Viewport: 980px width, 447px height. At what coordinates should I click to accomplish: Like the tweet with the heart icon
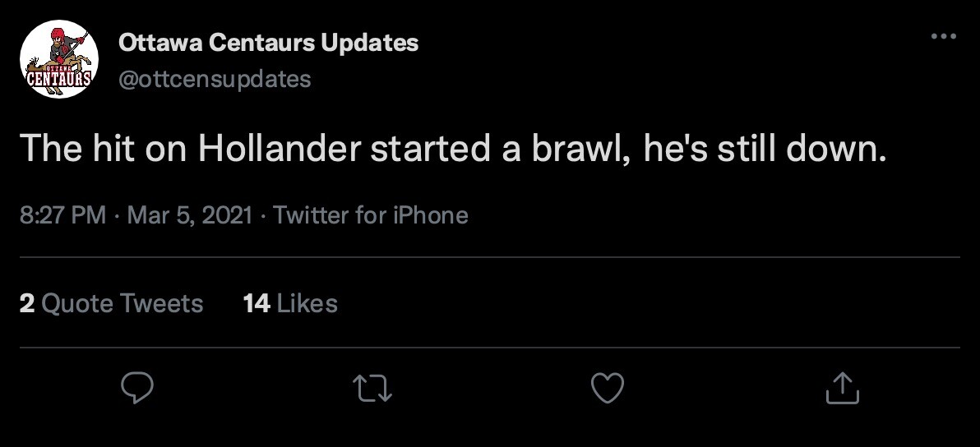click(x=608, y=389)
